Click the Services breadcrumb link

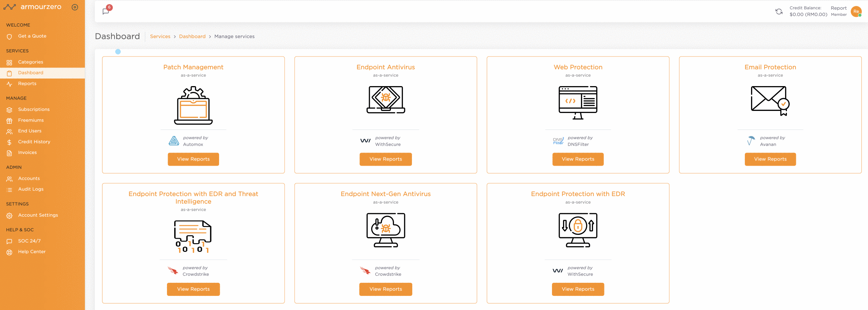[x=160, y=37]
